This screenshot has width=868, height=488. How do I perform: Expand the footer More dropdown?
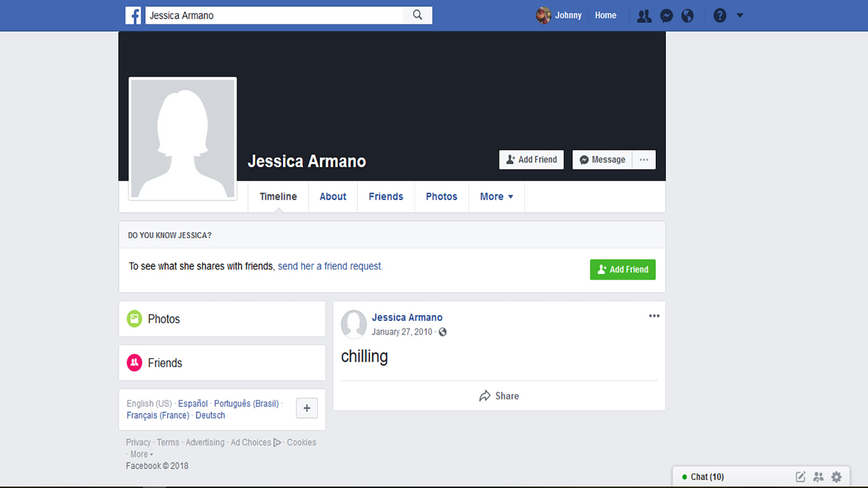click(142, 454)
